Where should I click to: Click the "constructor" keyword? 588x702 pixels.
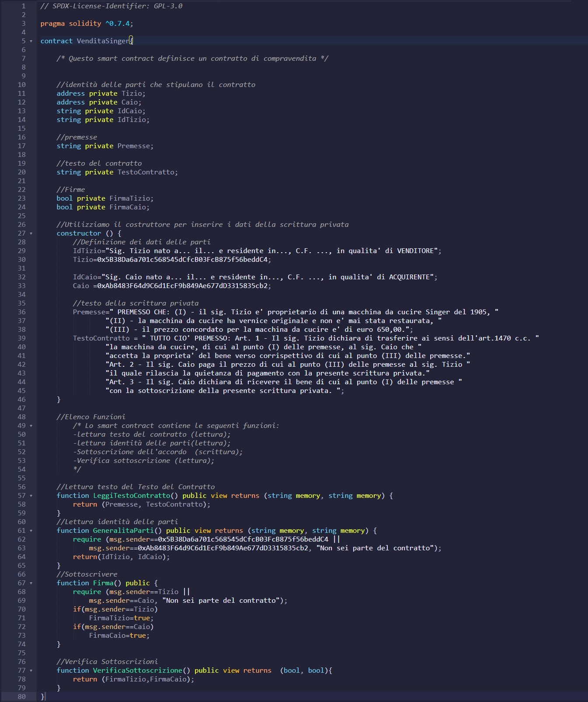[79, 233]
